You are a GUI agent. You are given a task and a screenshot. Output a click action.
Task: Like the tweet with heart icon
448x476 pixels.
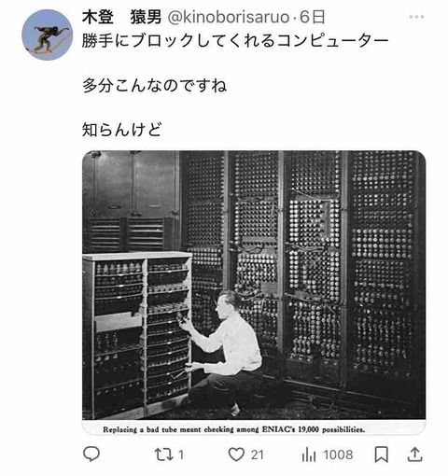click(236, 455)
